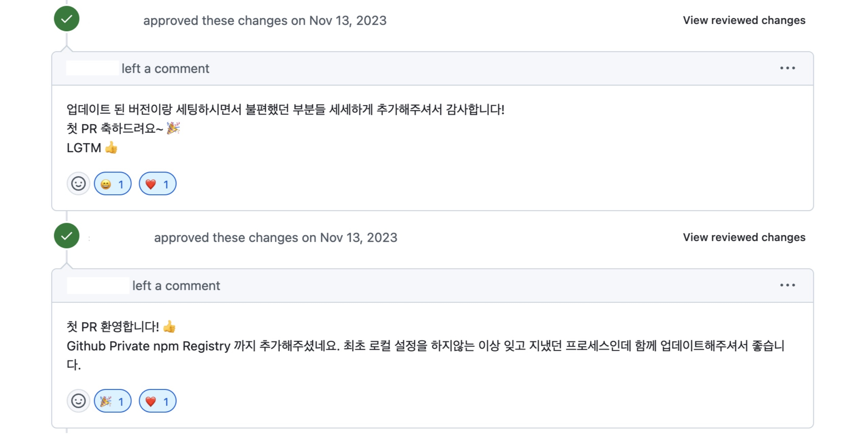The image size is (868, 434).
Task: Open View reviewed changes for the first approval
Action: point(744,20)
